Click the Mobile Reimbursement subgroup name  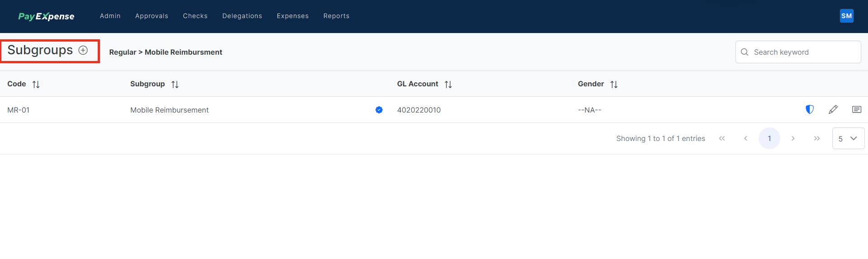(169, 110)
